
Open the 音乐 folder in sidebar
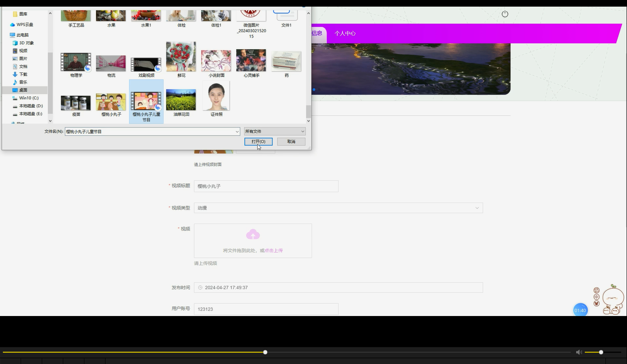pos(20,82)
